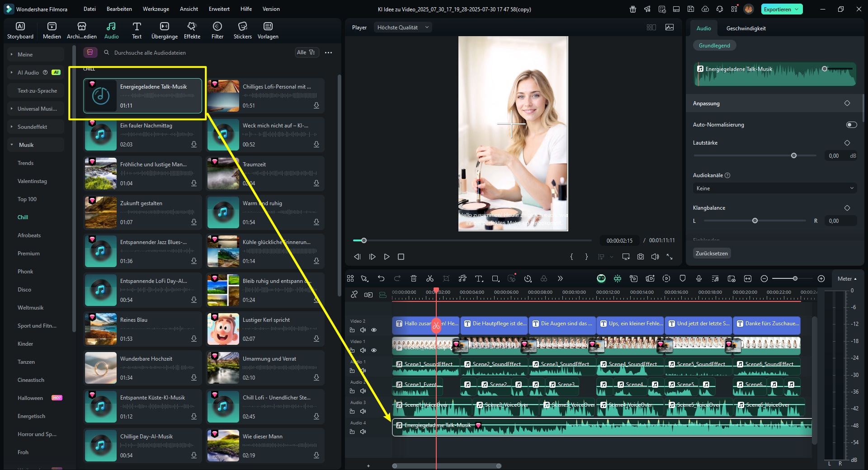Switch to the Stickers library
Image resolution: width=868 pixels, height=470 pixels.
(x=242, y=30)
